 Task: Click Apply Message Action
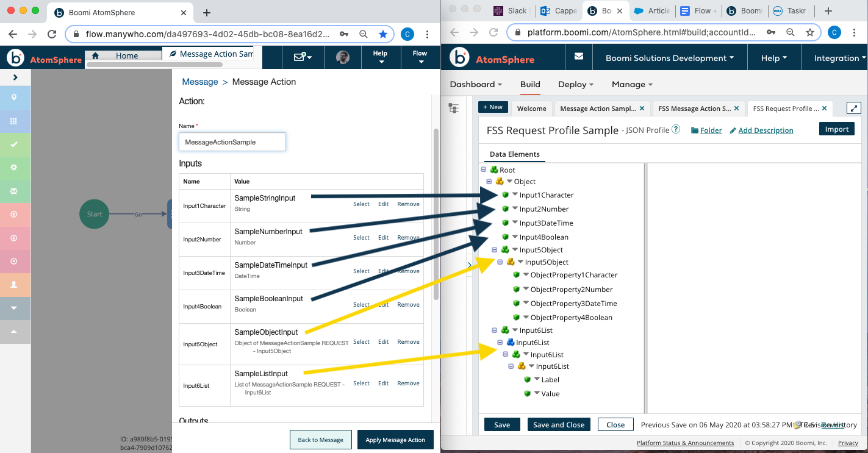[x=395, y=440]
